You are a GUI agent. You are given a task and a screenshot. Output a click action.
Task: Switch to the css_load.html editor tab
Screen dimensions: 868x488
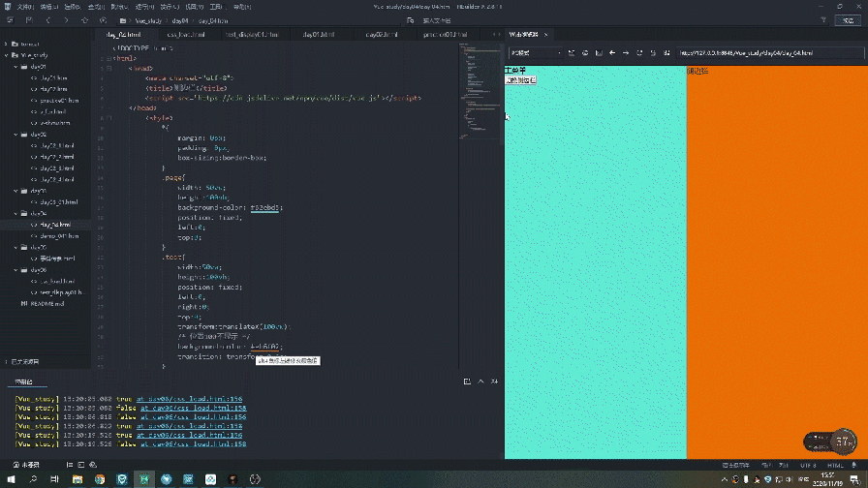click(186, 34)
